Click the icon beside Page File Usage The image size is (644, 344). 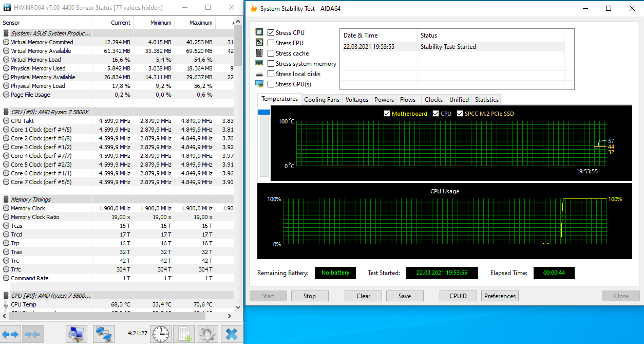click(x=6, y=95)
